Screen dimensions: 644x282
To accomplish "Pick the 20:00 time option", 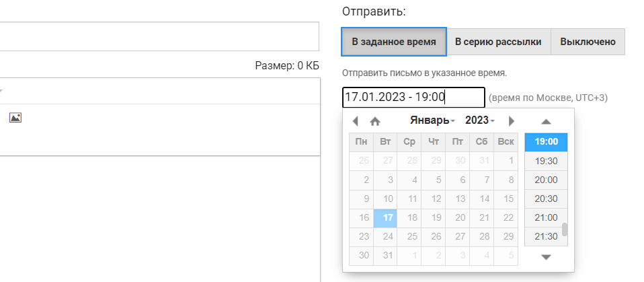I will click(545, 180).
